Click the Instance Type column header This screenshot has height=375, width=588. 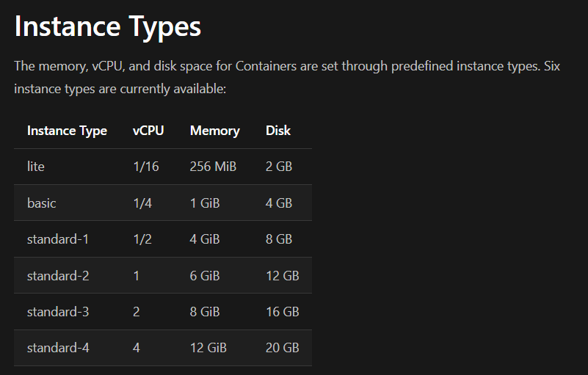(67, 131)
